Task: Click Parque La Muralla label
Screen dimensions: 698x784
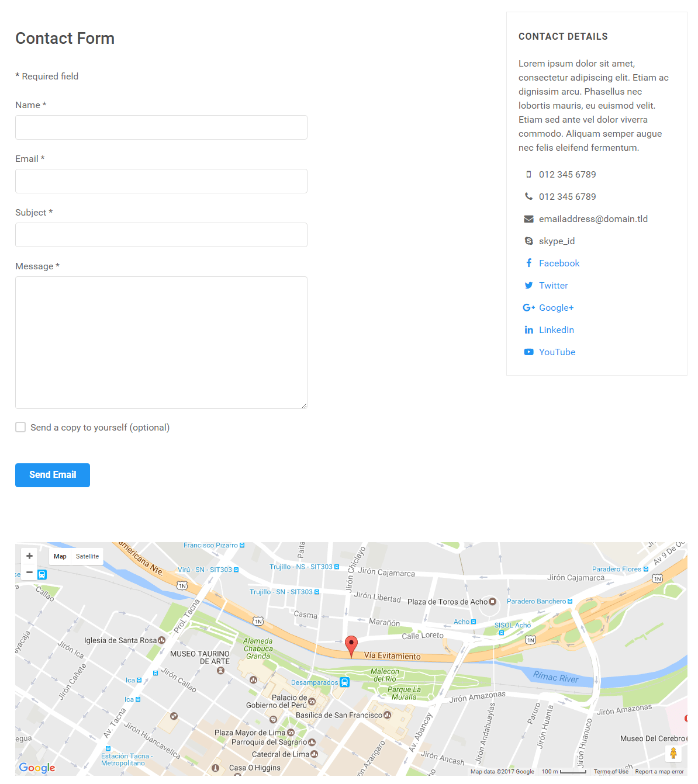Action: coord(404,693)
